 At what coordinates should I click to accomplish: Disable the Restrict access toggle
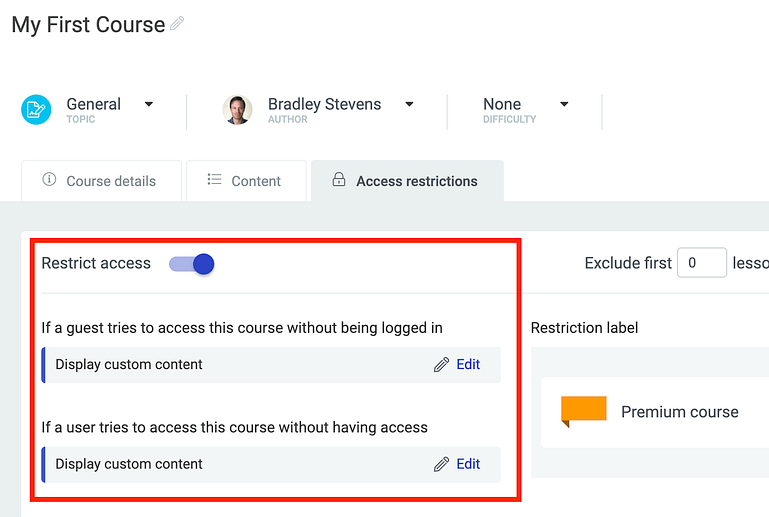pos(192,264)
